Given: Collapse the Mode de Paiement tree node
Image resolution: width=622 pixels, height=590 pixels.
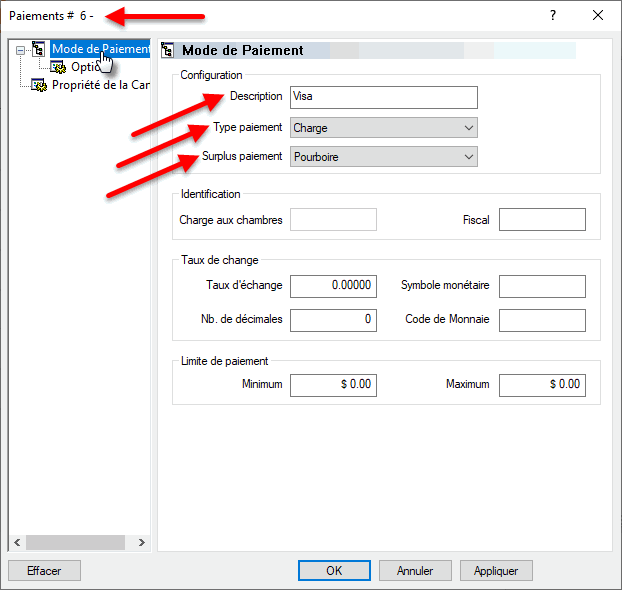Looking at the screenshot, I should 20,50.
